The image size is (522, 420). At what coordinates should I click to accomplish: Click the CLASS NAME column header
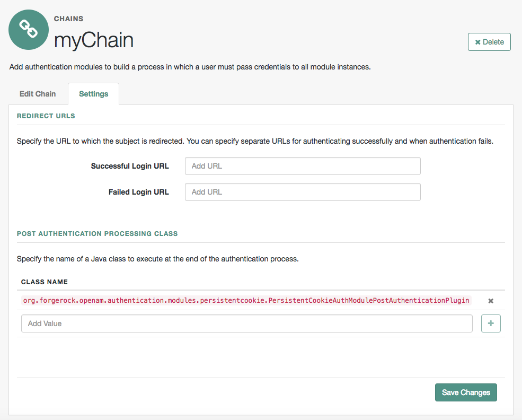point(45,282)
